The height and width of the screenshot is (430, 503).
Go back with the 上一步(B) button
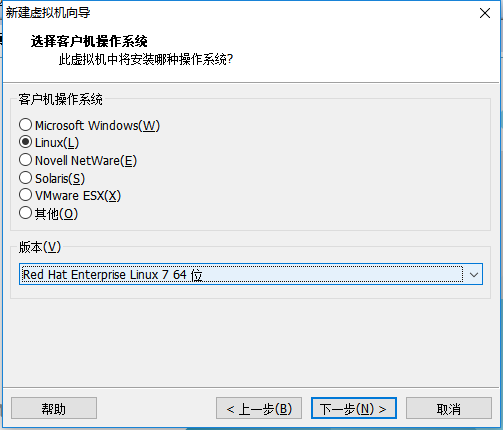pyautogui.click(x=259, y=408)
